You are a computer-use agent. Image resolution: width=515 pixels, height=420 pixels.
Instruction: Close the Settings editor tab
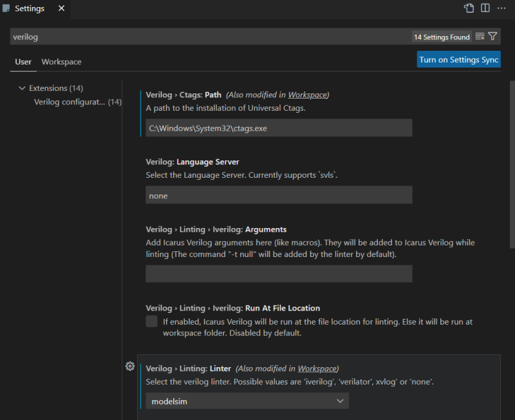click(x=61, y=9)
